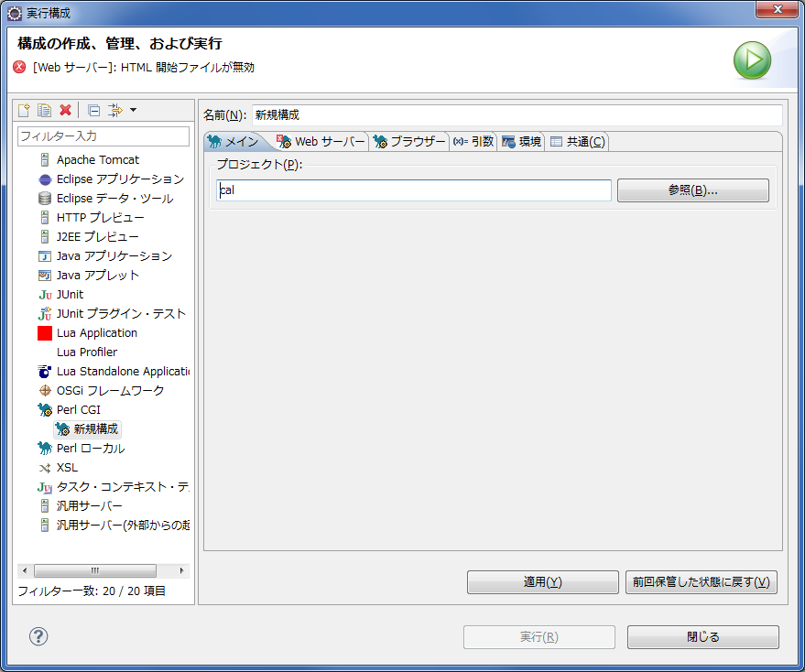This screenshot has width=805, height=672.
Task: Select the 新規構成 item under Perl CGI
Action: pos(88,429)
